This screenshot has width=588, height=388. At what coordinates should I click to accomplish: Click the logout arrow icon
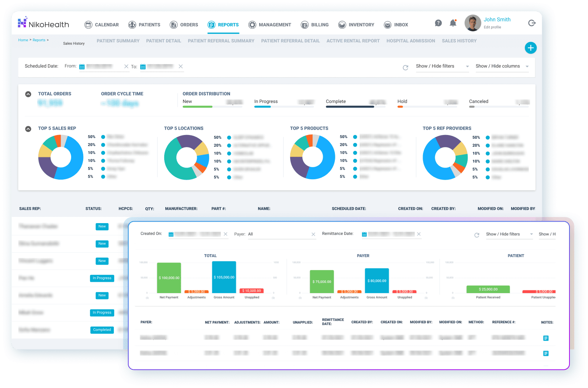pos(532,23)
